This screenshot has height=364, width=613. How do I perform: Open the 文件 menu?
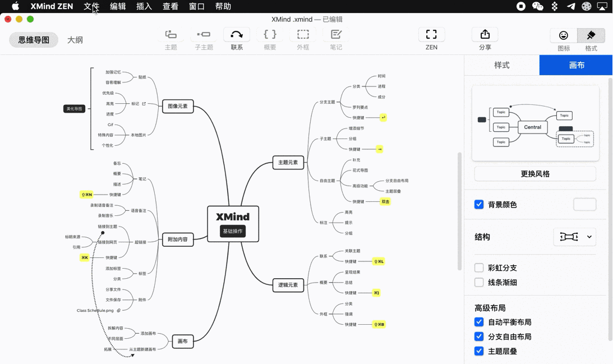point(91,6)
